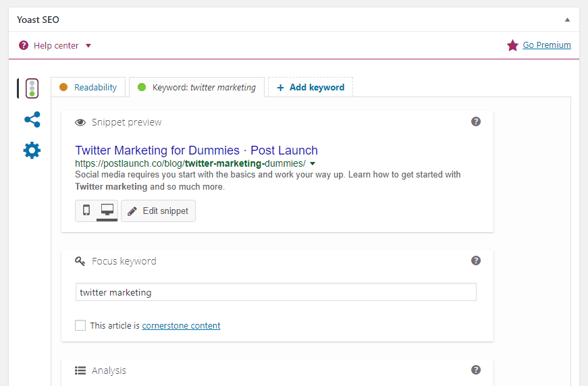The image size is (588, 386).
Task: Click the focus keyword input field
Action: pos(276,292)
